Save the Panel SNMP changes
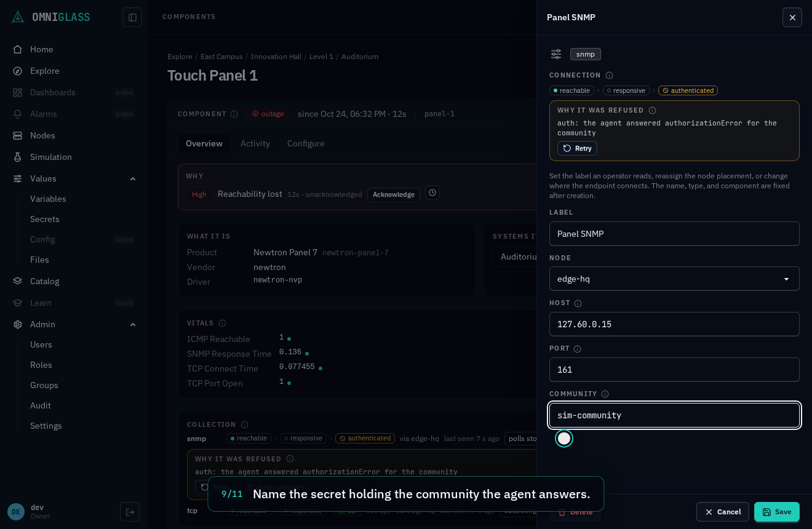812x529 pixels. (777, 512)
